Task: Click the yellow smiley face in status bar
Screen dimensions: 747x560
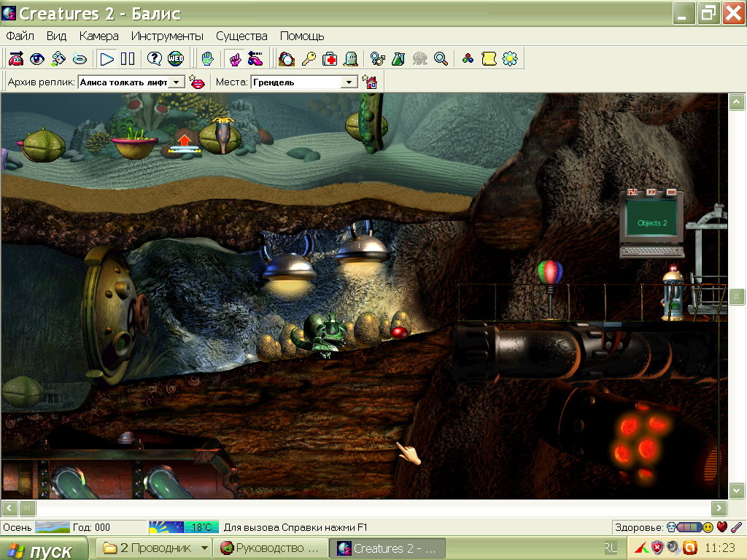Action: 708,527
